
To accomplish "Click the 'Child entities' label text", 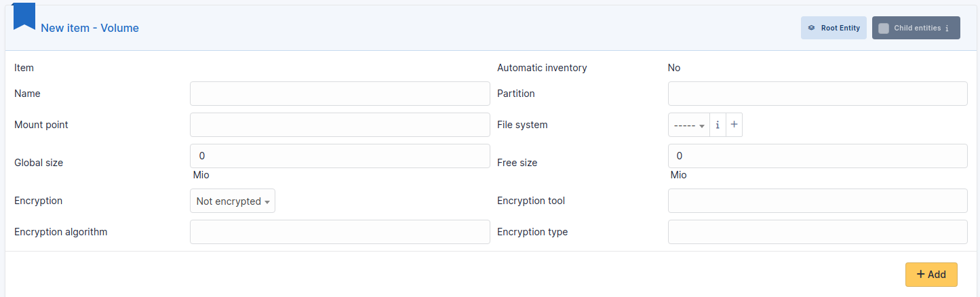I will [917, 28].
